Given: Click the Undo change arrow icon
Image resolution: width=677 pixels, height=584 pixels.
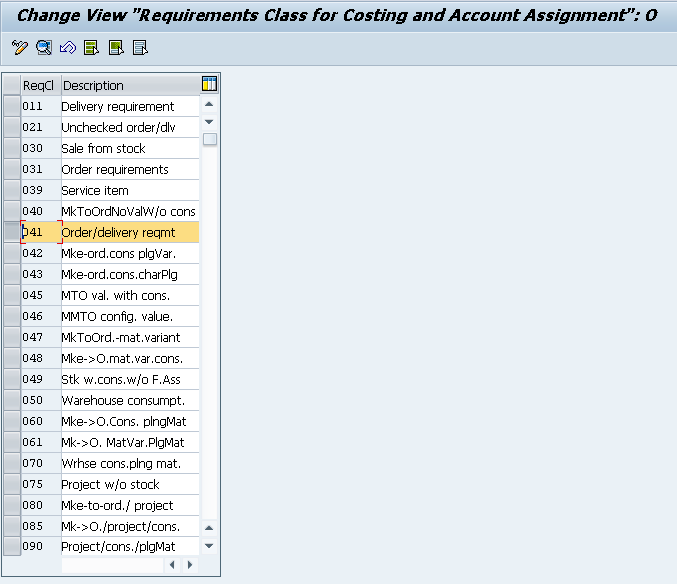Looking at the screenshot, I should 68,47.
